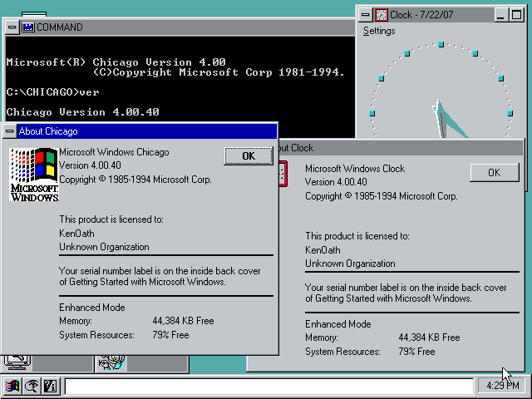Open the About Chicago dialog's system menu box

coord(9,131)
